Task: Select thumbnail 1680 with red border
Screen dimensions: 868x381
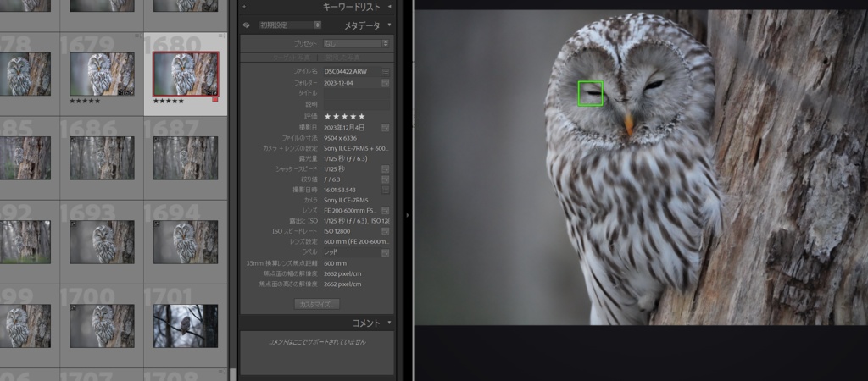Action: point(186,75)
